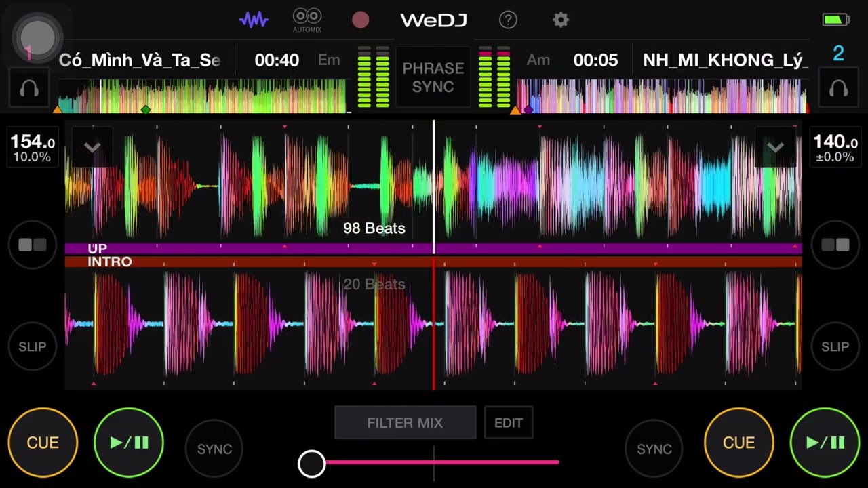Viewport: 868px width, 488px height.
Task: Open track title NH_MI_KHONG_Lý on deck 2
Action: tap(725, 60)
